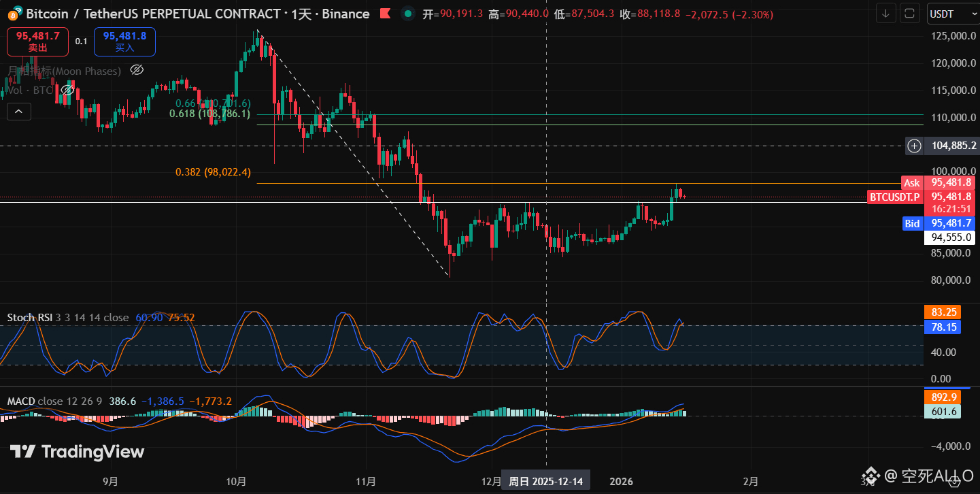Click the 0.382 Fibonacci level label

[213, 172]
